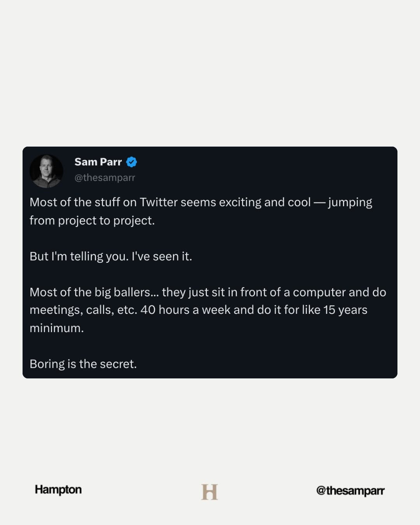Click the word Twitter in the tweet
The image size is (420, 525).
pyautogui.click(x=159, y=202)
